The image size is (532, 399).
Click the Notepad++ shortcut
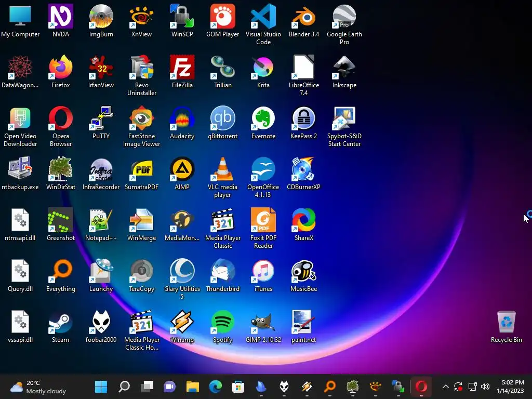click(x=101, y=220)
